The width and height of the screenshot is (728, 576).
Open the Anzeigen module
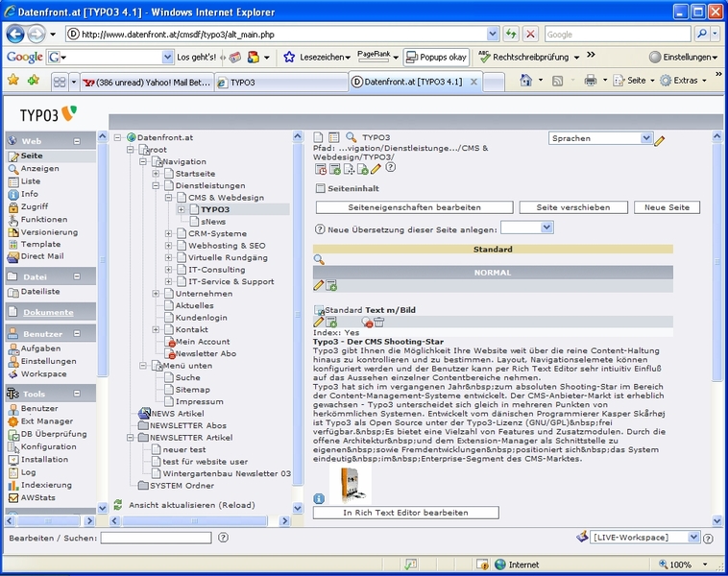pos(39,169)
